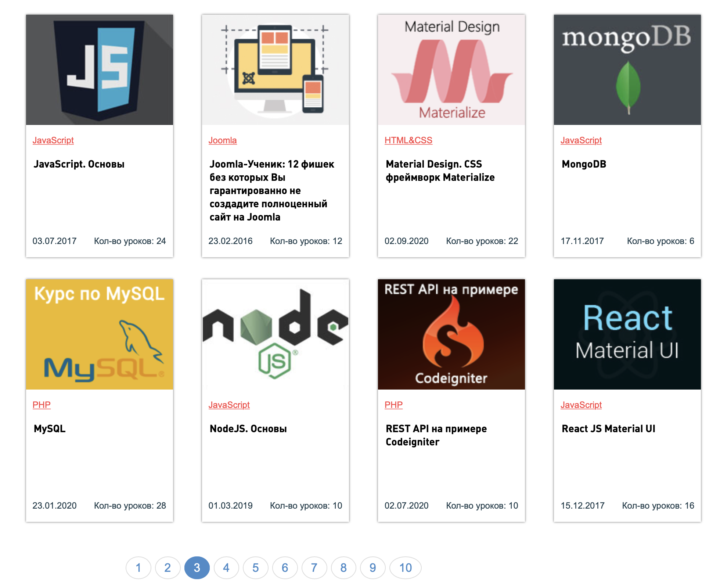Follow the HTML&CSS category link
Viewport: 720px width, 588px height.
[x=408, y=140]
